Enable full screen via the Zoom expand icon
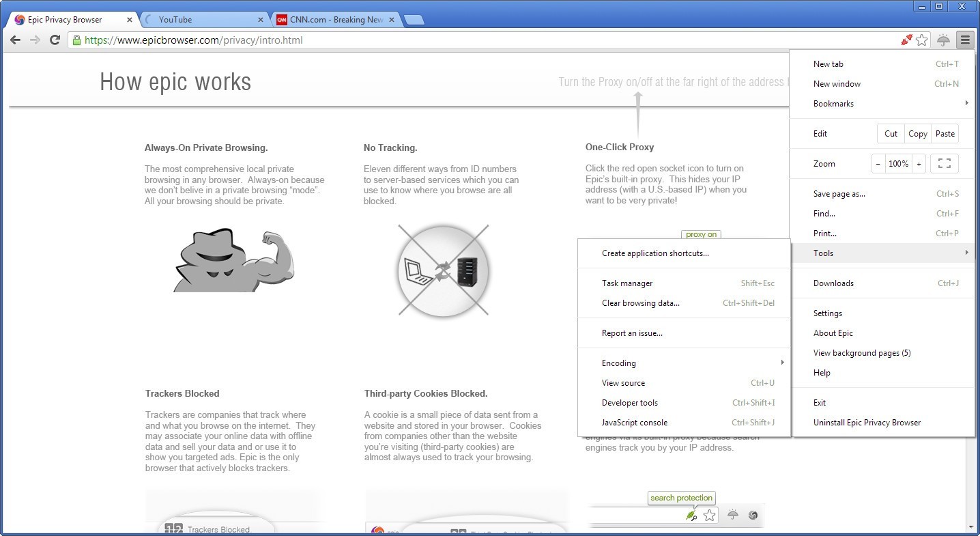 [x=945, y=163]
